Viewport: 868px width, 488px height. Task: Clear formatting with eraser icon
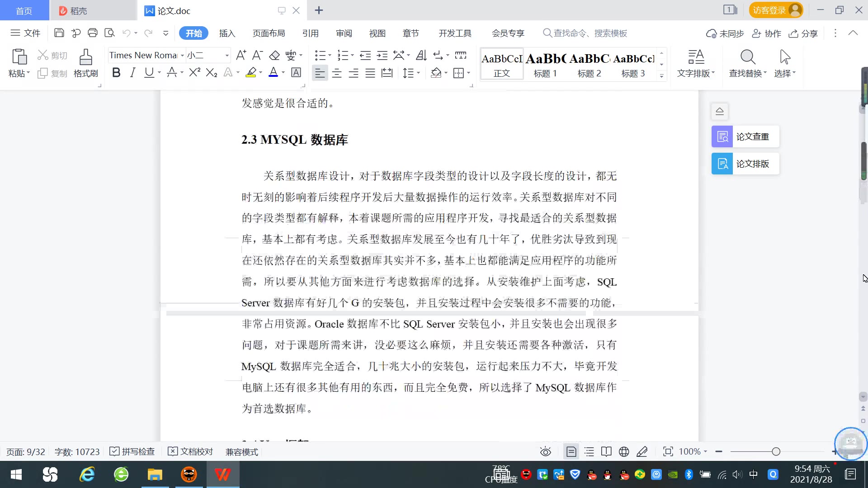pyautogui.click(x=274, y=55)
